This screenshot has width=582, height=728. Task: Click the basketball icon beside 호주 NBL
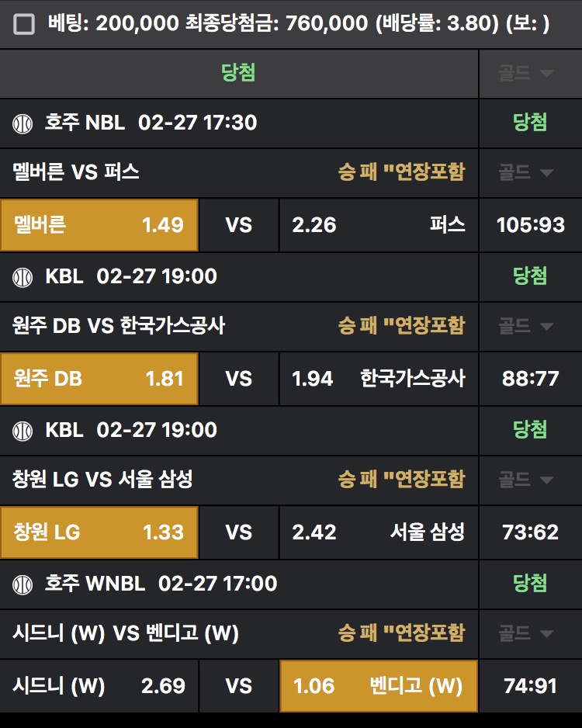tap(23, 123)
